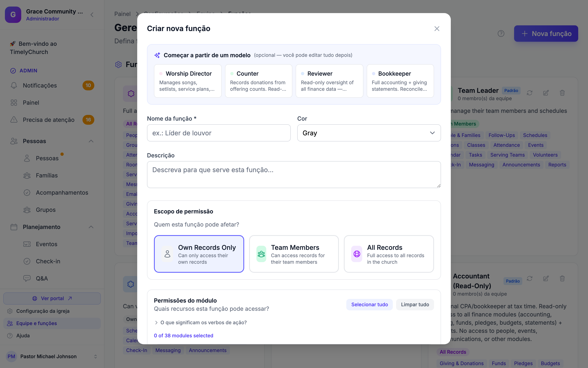Open Acompanhamentos in the sidebar
Viewport: 588px width, 368px height.
click(x=62, y=193)
